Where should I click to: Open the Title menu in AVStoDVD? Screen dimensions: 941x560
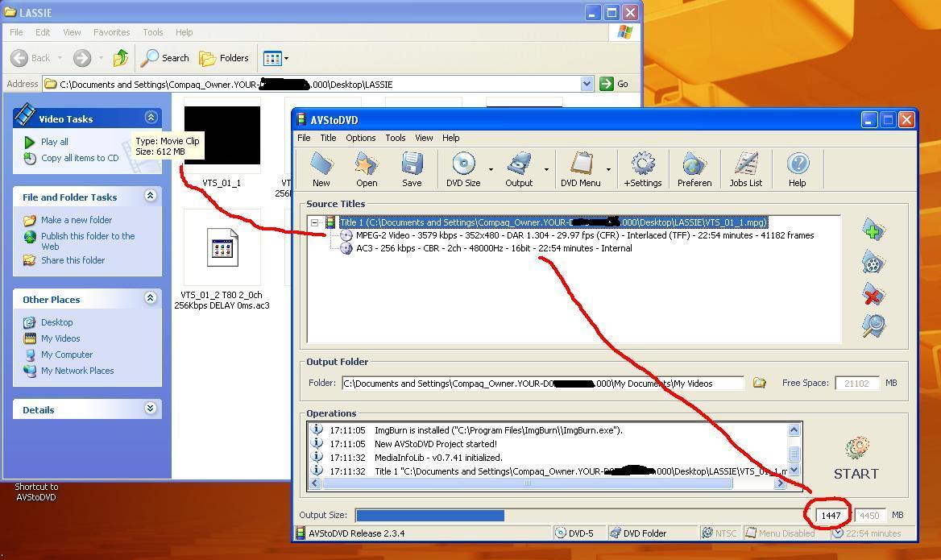pos(328,138)
